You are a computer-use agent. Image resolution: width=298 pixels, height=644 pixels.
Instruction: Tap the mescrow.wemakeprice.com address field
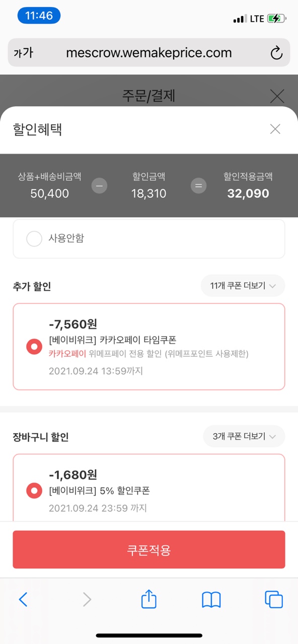149,53
